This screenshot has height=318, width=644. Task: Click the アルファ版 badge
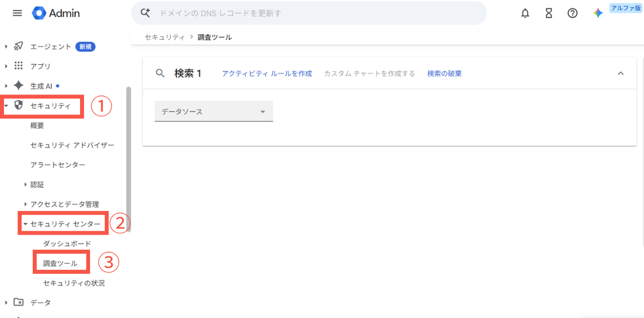pos(625,8)
